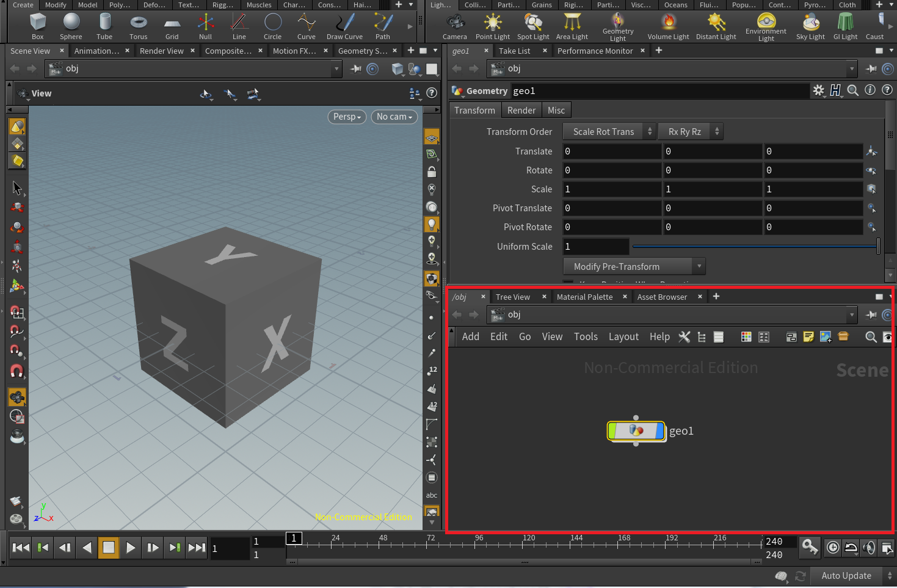The width and height of the screenshot is (897, 588).
Task: Click the Sky Light shelf tool
Action: tap(810, 26)
